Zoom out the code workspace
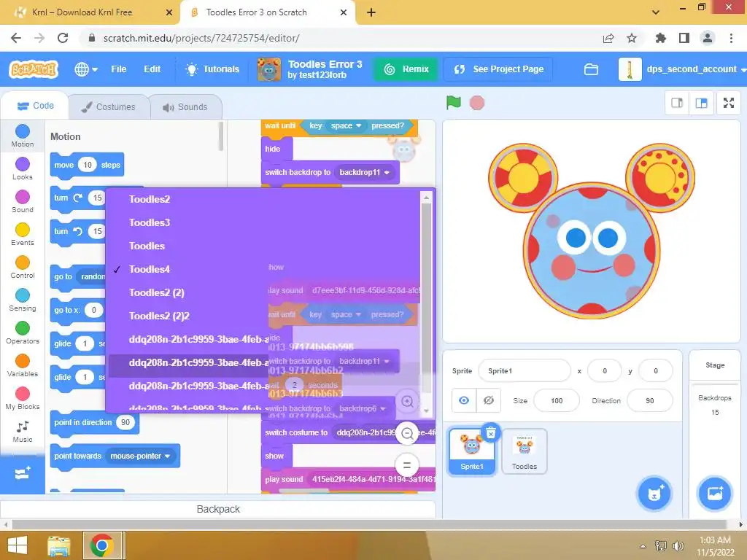This screenshot has width=747, height=560. 407,433
